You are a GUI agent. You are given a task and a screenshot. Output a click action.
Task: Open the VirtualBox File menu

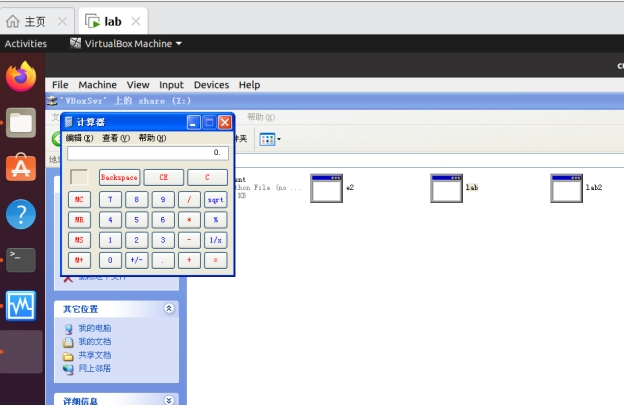click(x=60, y=85)
